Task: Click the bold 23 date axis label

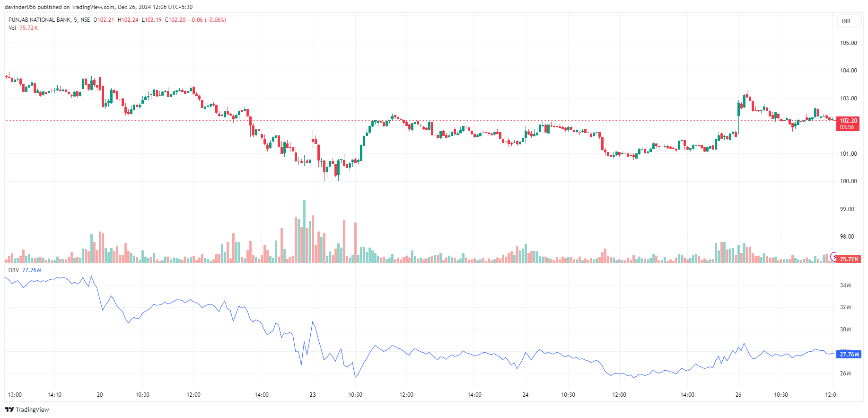Action: (313, 395)
